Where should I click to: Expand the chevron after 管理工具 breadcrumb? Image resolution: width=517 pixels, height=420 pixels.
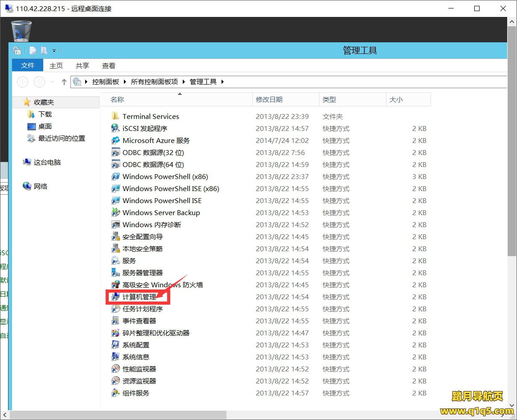[x=222, y=82]
